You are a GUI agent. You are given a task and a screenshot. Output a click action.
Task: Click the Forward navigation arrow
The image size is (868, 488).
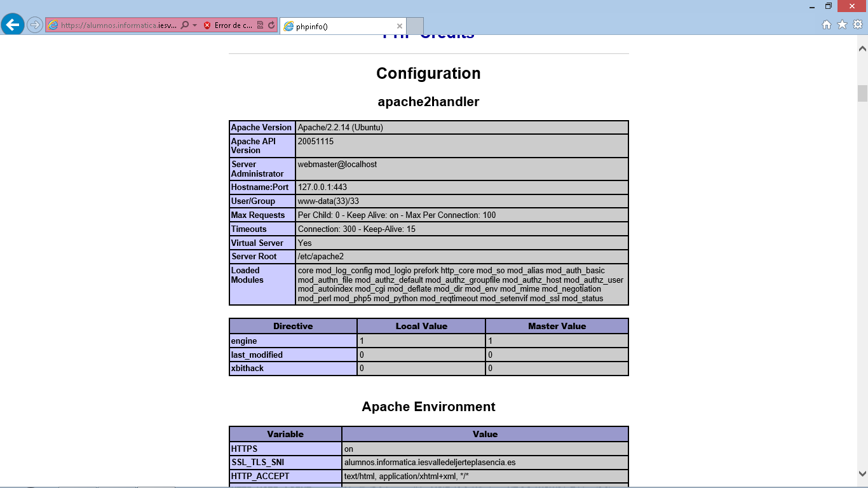[x=35, y=25]
